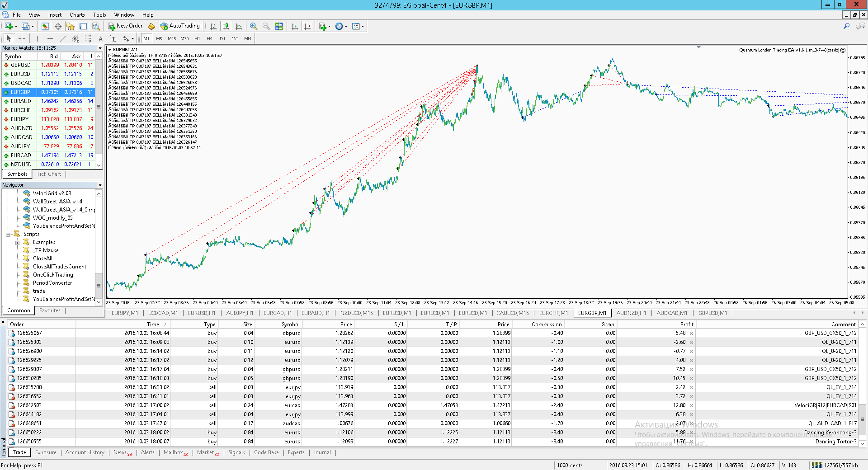
Task: Open the XAUUSD,M15 chart tab
Action: click(x=513, y=313)
